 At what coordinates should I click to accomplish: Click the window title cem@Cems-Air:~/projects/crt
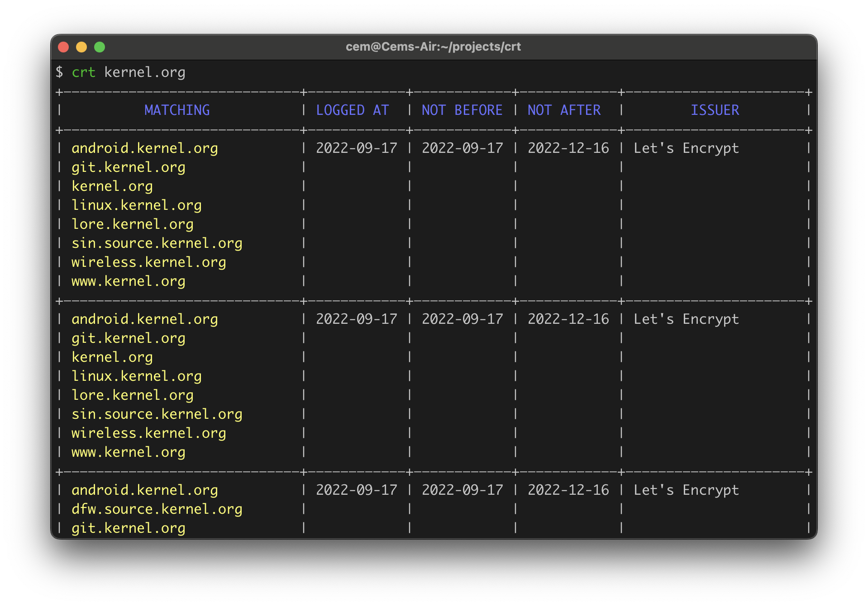433,47
